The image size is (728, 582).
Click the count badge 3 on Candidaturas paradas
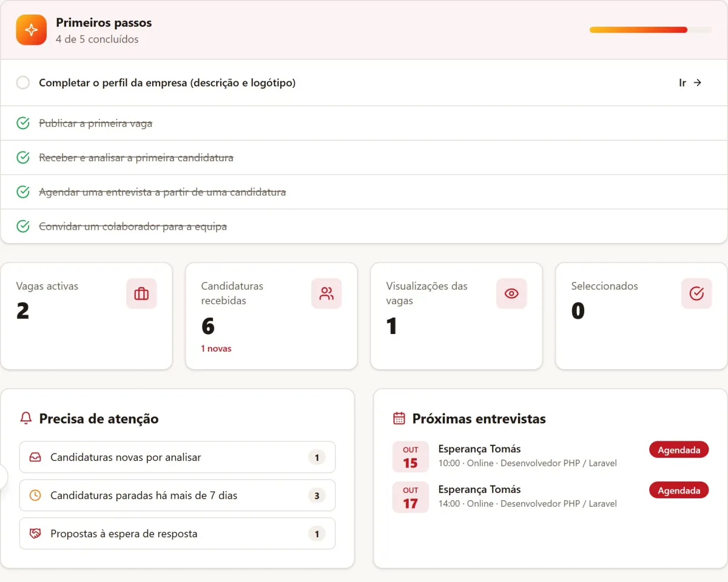pos(317,495)
